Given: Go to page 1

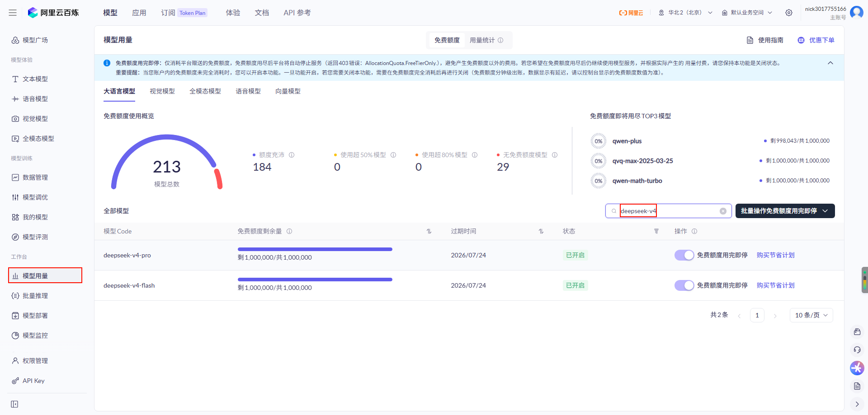Looking at the screenshot, I should 757,315.
